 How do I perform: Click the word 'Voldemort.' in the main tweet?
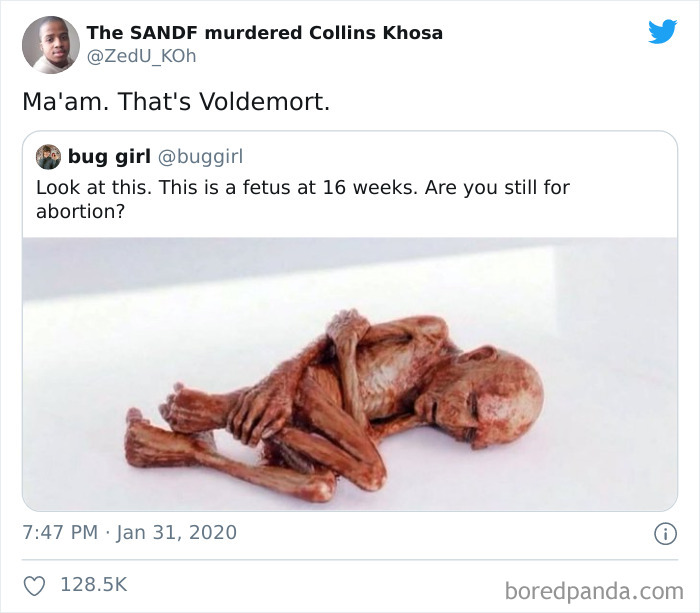pyautogui.click(x=264, y=102)
